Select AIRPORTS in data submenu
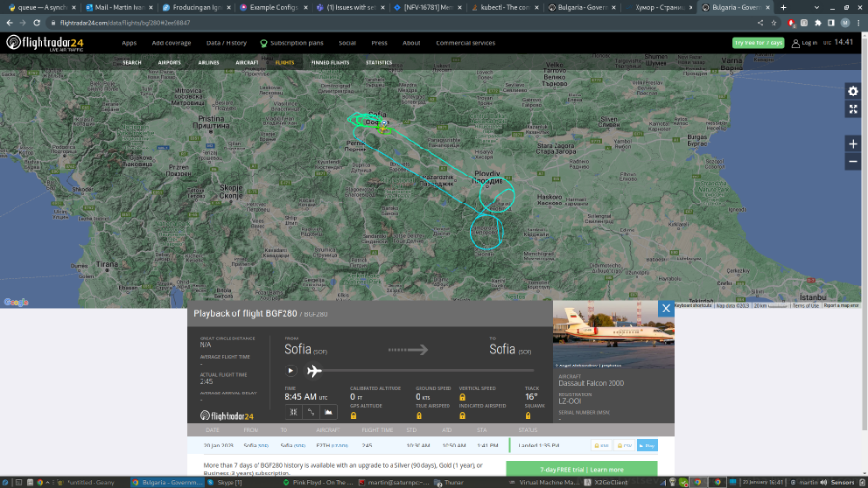The image size is (868, 488). (x=170, y=63)
